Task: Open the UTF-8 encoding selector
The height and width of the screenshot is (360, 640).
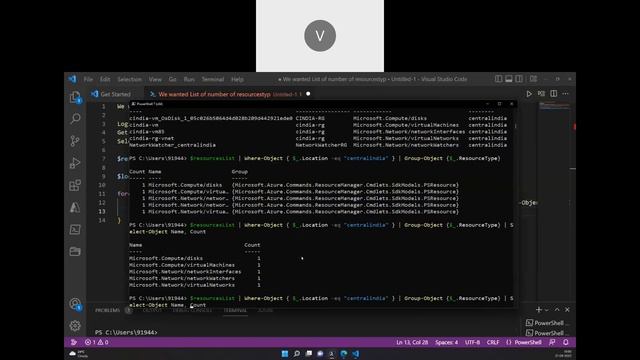Action: pyautogui.click(x=472, y=342)
